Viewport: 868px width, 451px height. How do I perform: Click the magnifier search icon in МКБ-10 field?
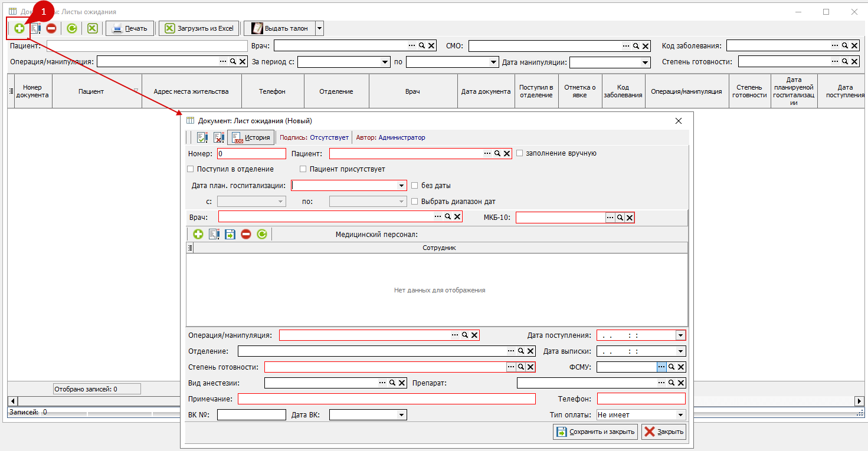point(620,218)
